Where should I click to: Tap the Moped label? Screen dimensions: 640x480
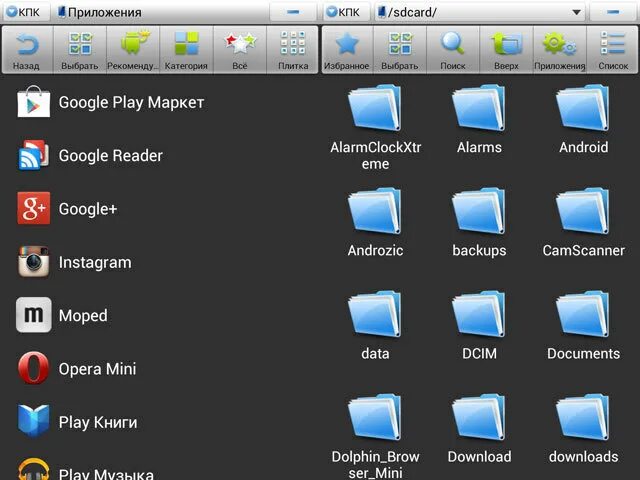click(x=83, y=316)
